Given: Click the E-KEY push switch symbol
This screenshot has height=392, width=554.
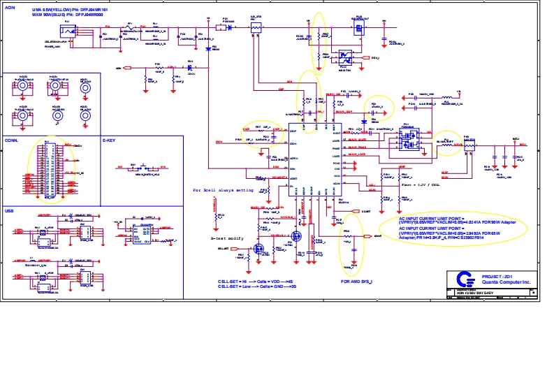Looking at the screenshot, I should click(x=143, y=168).
